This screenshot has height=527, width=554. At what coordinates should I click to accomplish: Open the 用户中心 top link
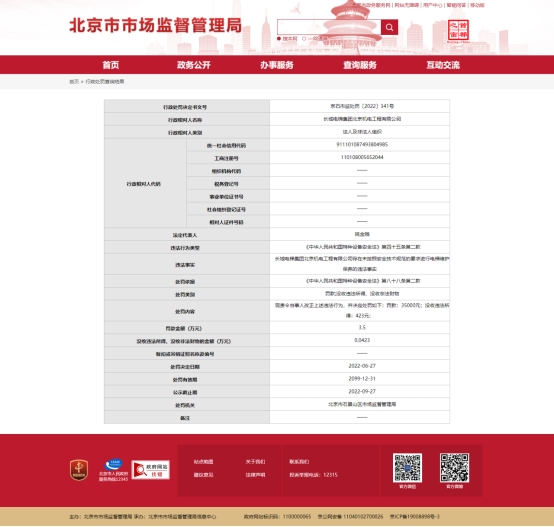(433, 5)
